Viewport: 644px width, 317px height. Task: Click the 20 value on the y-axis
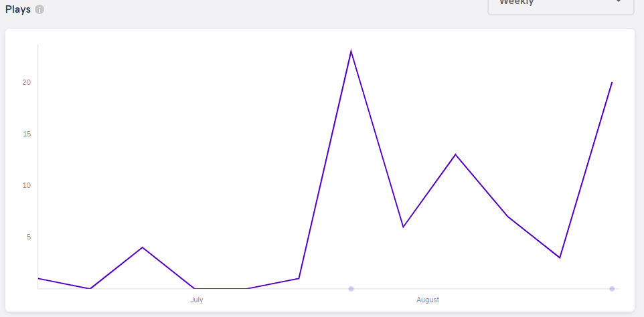[27, 82]
